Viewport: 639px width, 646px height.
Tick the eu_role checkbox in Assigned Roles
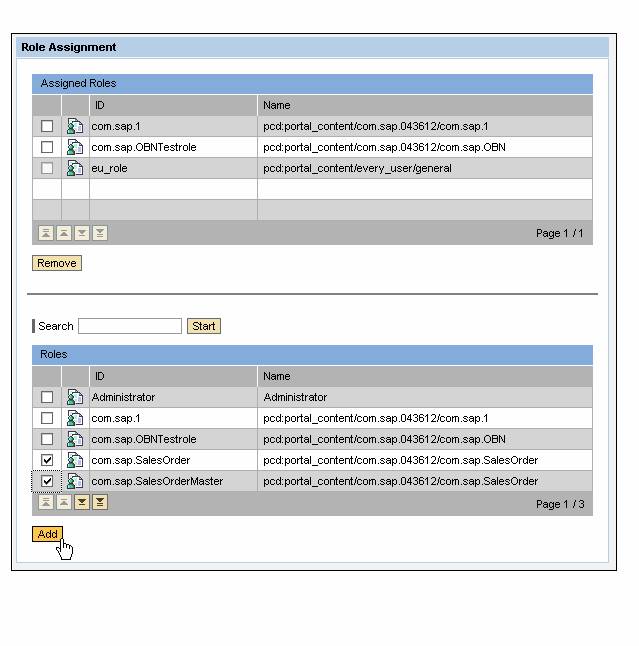click(47, 169)
